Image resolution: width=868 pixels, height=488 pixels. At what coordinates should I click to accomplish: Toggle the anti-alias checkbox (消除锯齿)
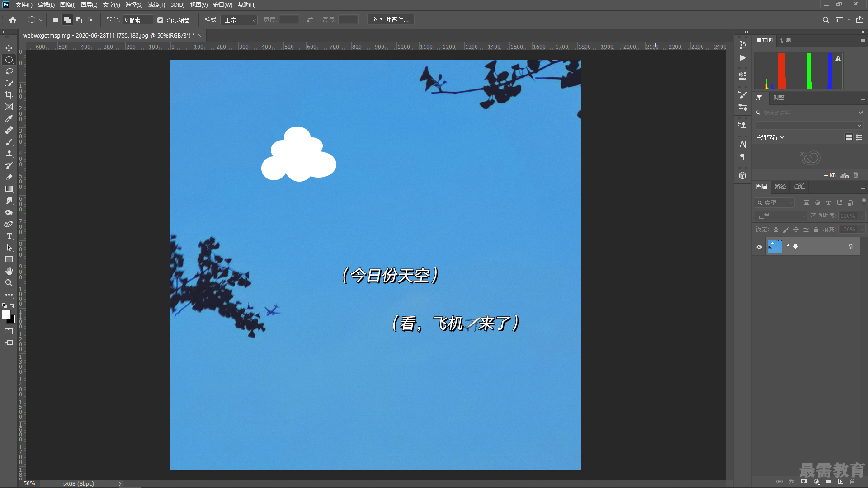point(160,20)
